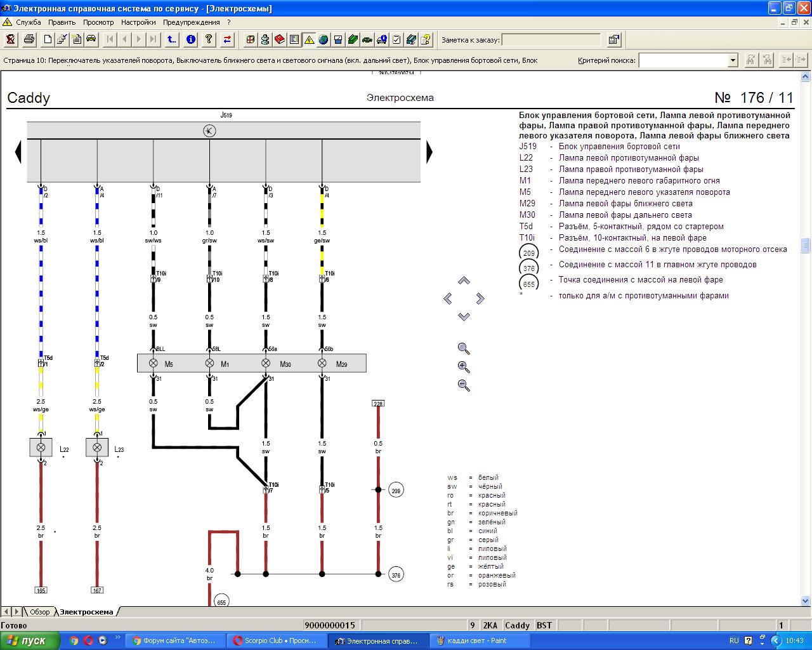This screenshot has width=812, height=650.
Task: Click the globe icon in toolbar
Action: (x=324, y=39)
